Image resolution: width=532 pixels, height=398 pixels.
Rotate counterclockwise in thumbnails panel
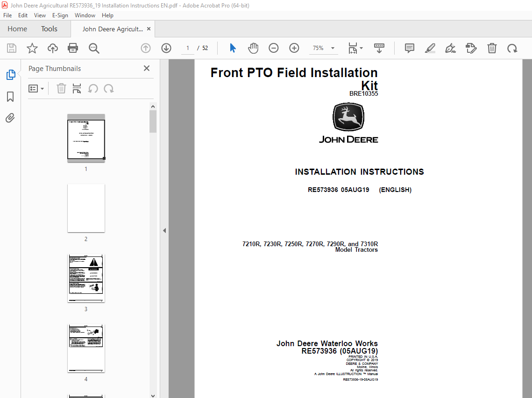click(x=93, y=89)
